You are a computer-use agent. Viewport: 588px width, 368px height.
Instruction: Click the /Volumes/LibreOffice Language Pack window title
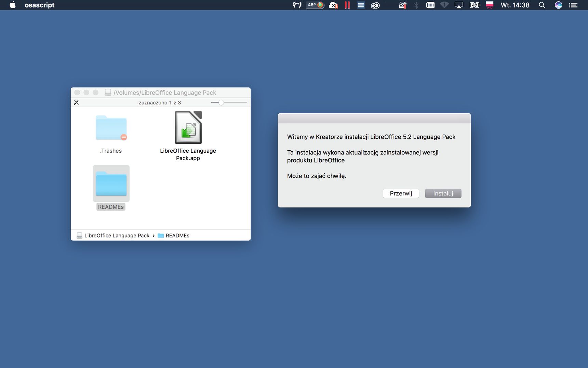point(165,92)
